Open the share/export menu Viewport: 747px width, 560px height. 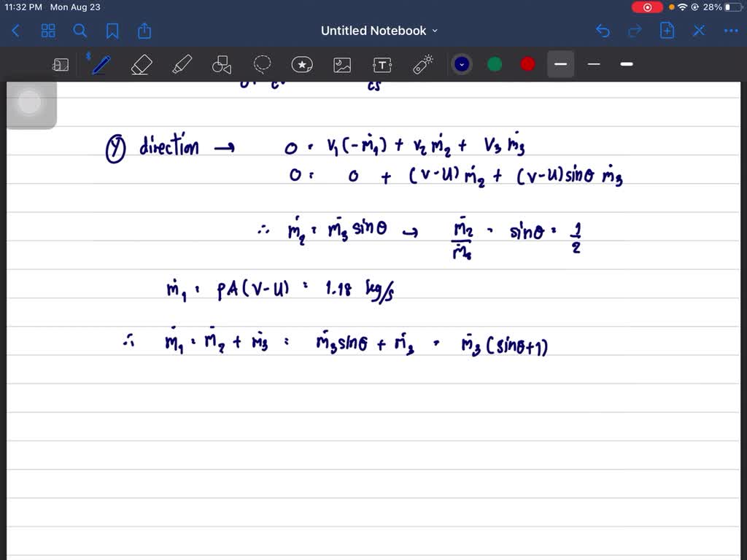pyautogui.click(x=144, y=31)
